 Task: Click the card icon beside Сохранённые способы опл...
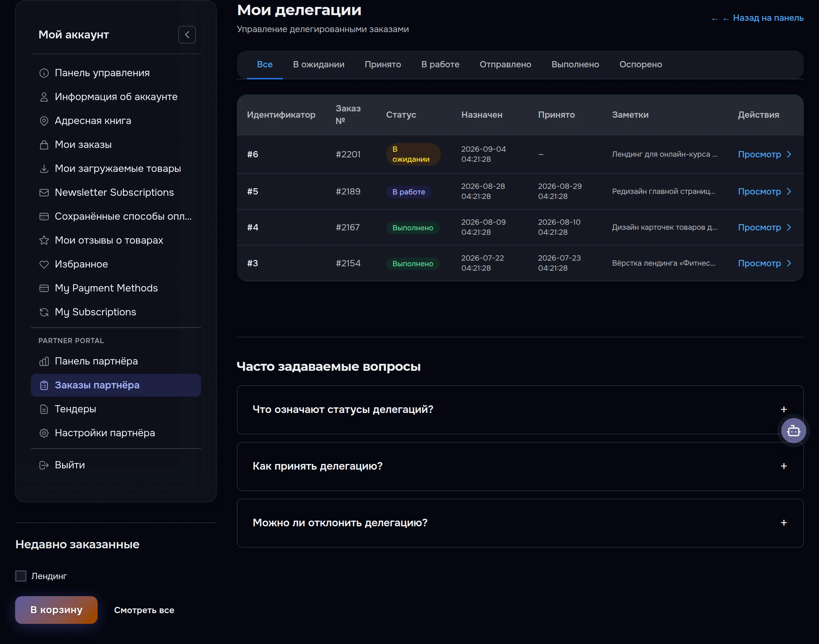point(44,217)
